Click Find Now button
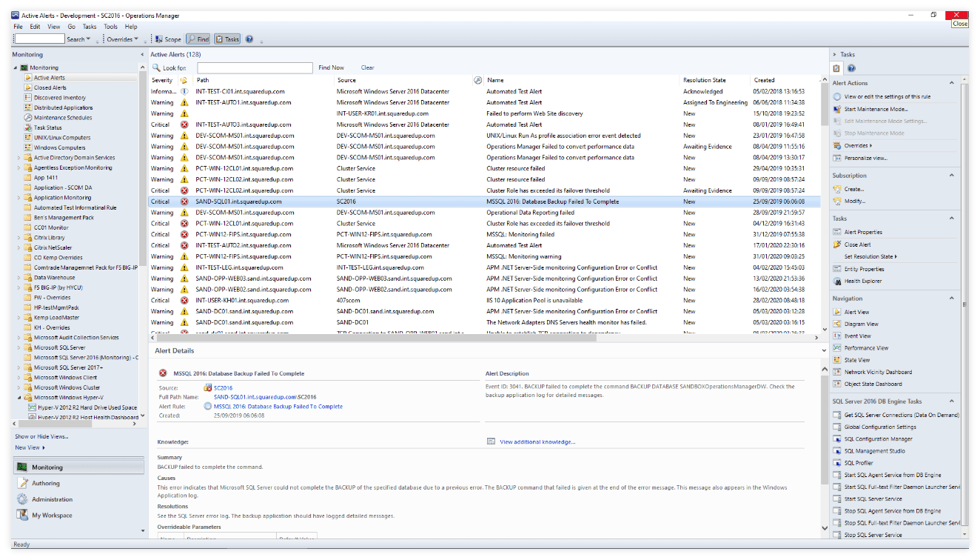 [x=331, y=68]
